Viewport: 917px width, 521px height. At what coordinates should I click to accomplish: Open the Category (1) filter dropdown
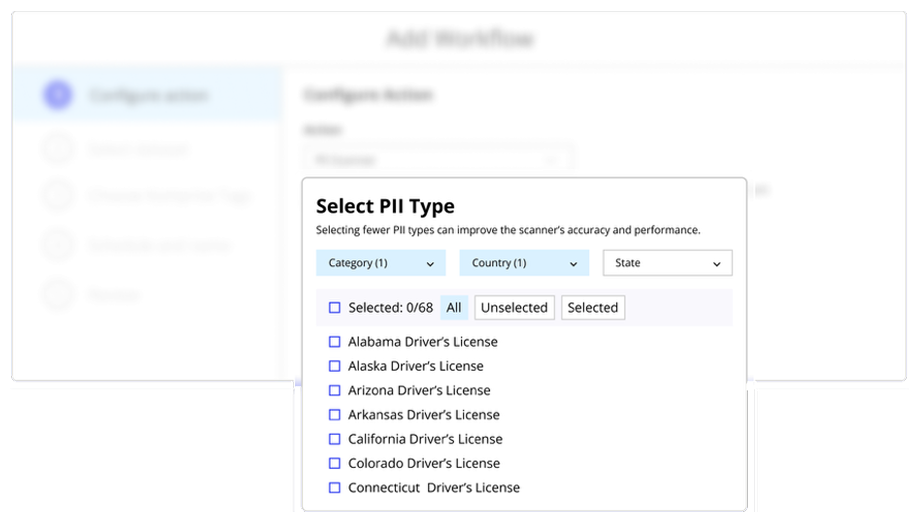click(380, 263)
